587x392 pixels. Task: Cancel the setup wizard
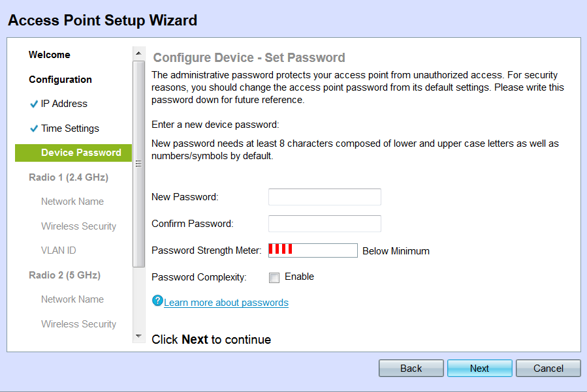548,369
